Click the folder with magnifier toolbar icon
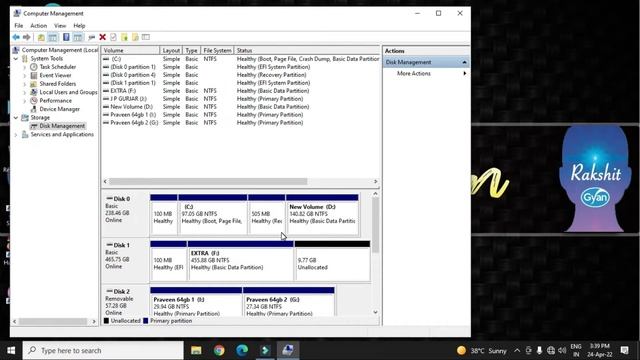The width and height of the screenshot is (640, 360). coord(135,37)
